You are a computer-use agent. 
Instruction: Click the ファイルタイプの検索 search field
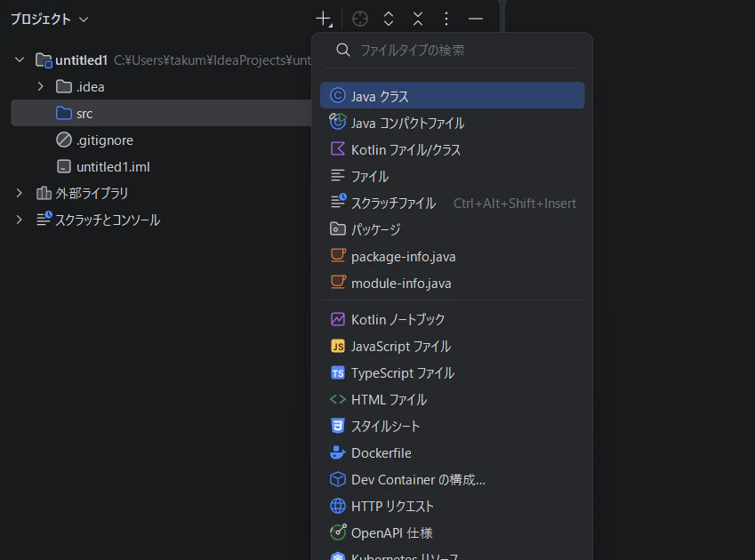click(x=452, y=50)
